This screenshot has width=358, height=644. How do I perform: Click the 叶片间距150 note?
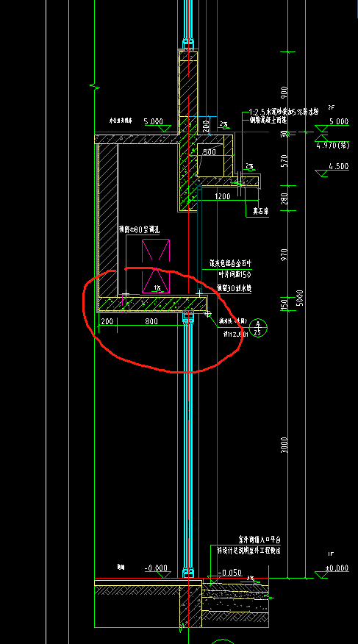point(235,274)
